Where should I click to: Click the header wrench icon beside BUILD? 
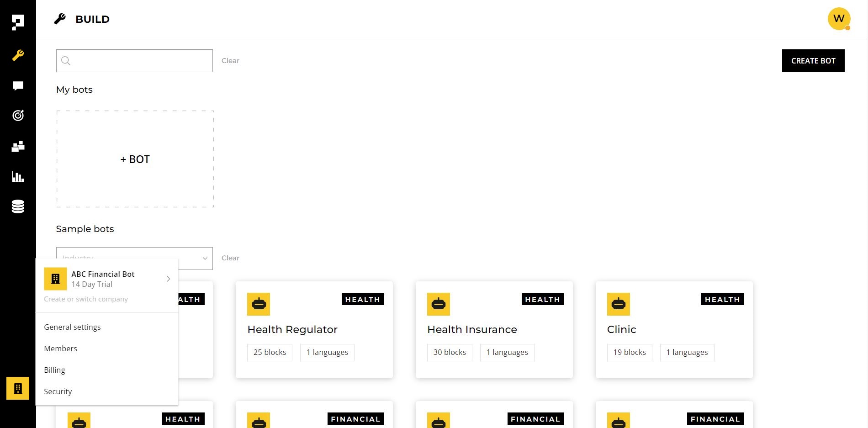(x=60, y=19)
